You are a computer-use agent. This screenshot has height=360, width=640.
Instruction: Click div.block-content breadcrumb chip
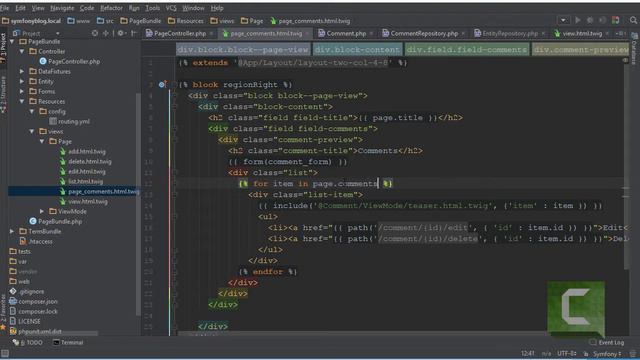357,50
